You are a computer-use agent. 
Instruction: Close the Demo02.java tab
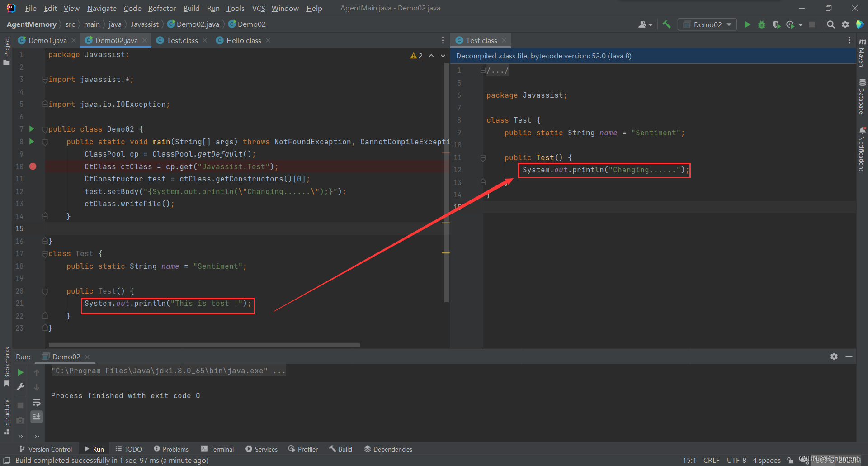(x=145, y=40)
